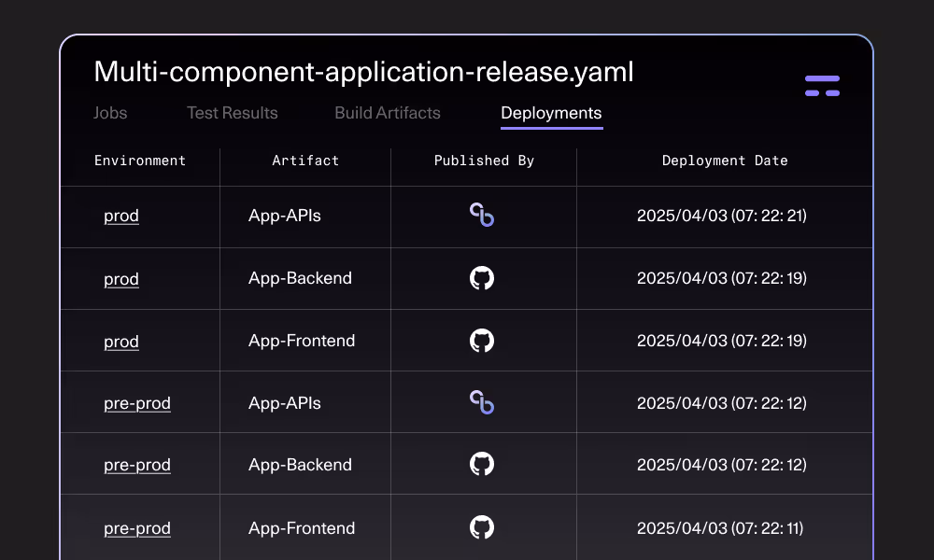This screenshot has width=934, height=560.
Task: Click the pre-prod link for App-Frontend
Action: click(x=137, y=527)
